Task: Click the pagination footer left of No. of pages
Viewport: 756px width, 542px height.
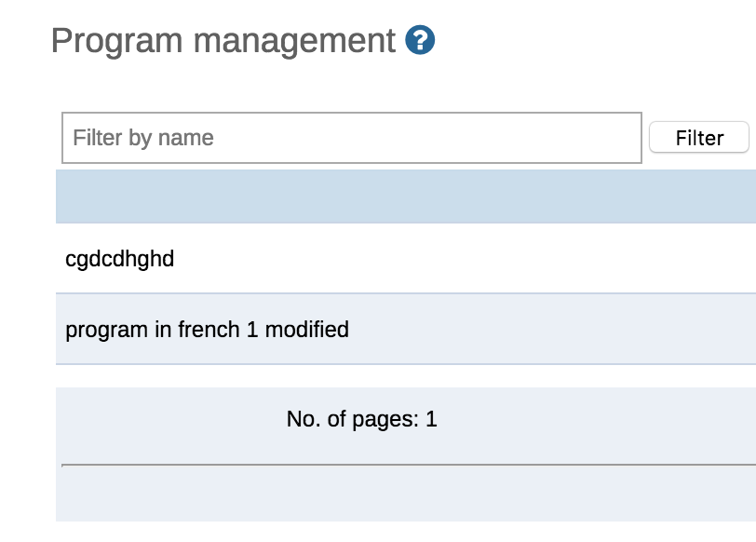Action: coord(168,419)
